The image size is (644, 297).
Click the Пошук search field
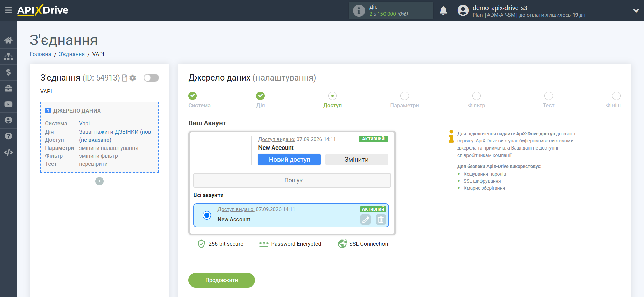[292, 180]
